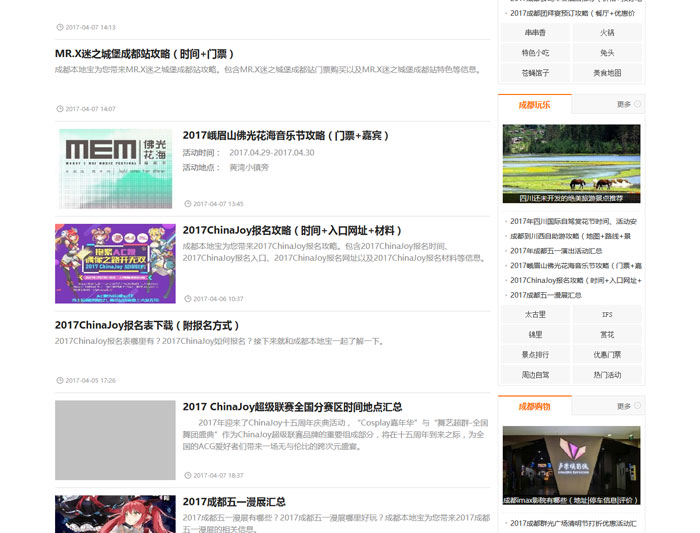Image resolution: width=700 pixels, height=533 pixels.
Task: Click clock icon next to 2017-04-07 14:13
Action: coord(59,27)
